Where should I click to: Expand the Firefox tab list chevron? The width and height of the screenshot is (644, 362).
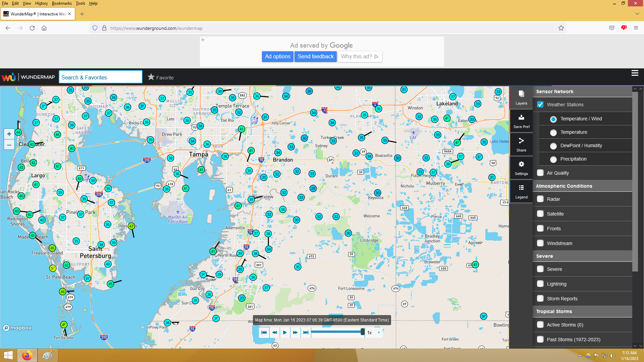pos(637,14)
